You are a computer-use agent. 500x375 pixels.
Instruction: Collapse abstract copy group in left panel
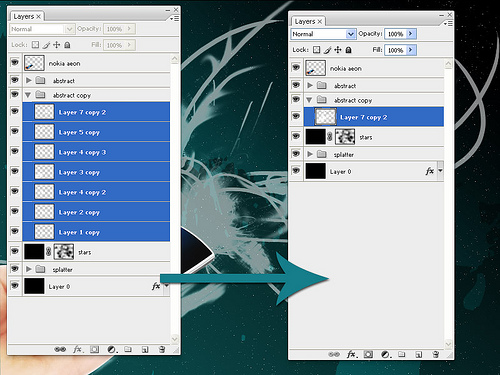click(28, 95)
